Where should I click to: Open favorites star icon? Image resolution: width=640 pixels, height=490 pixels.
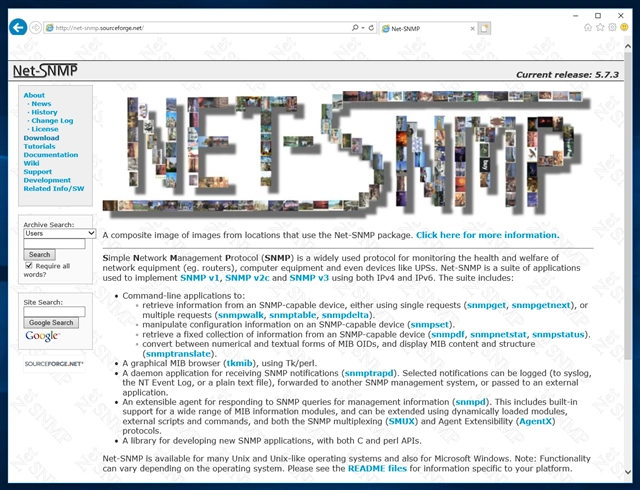point(600,27)
